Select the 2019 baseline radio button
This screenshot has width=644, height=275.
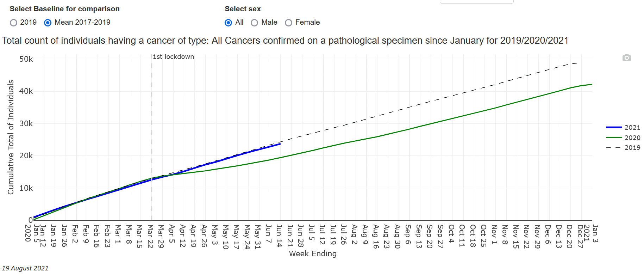point(14,23)
